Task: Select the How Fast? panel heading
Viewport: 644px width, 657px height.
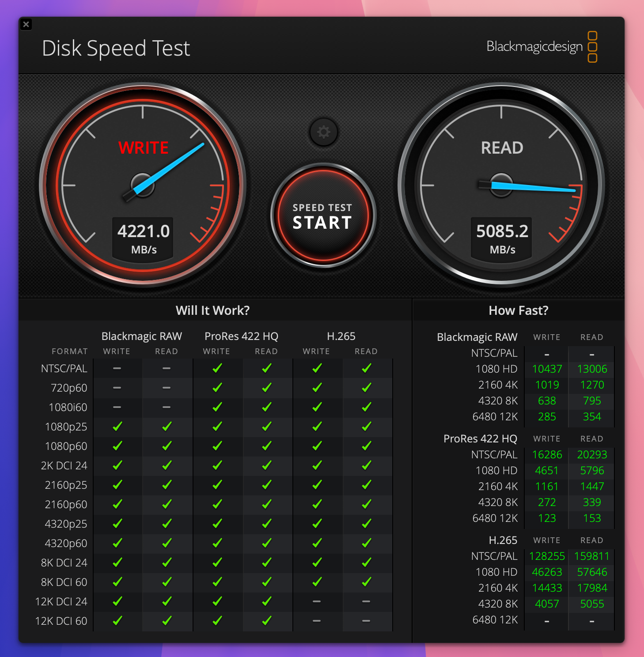Action: pos(518,310)
